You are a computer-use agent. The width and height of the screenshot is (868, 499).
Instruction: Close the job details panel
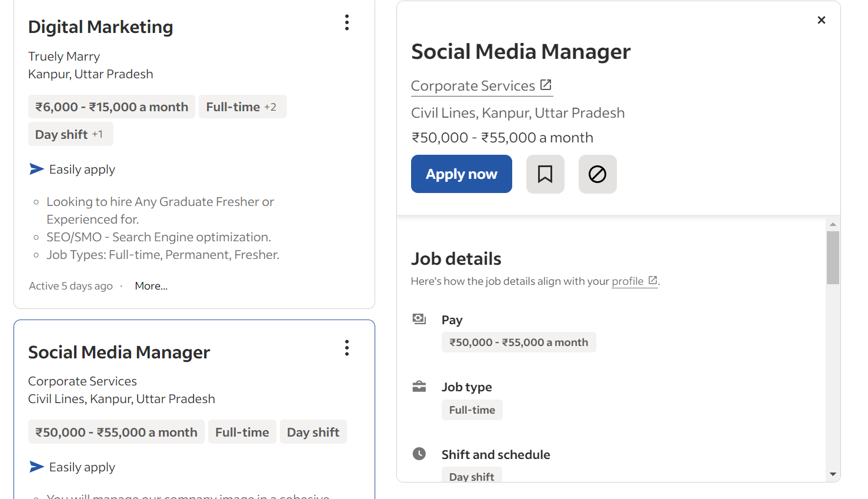[x=822, y=20]
